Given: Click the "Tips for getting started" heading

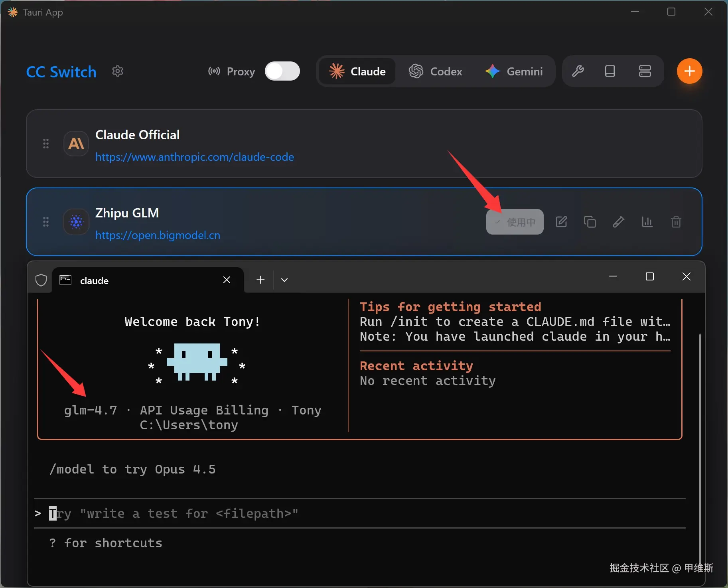Looking at the screenshot, I should (x=450, y=307).
